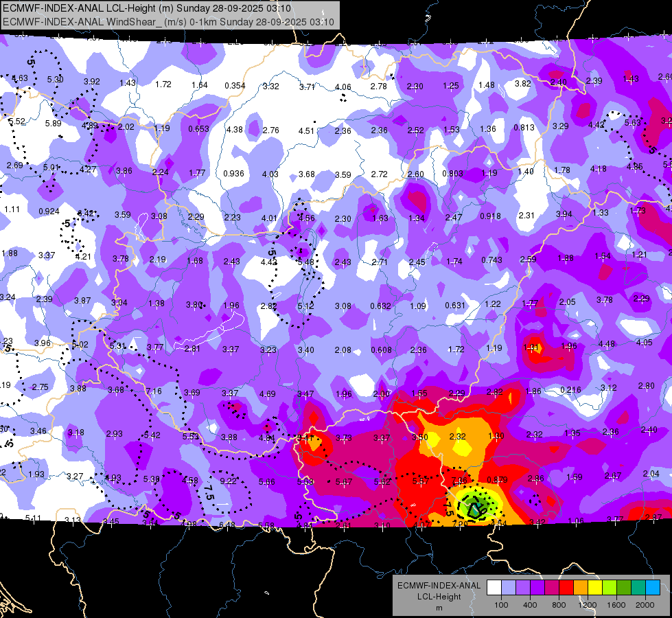Click the wind shear value 4.56
Viewport: 672px width, 618px height.
(306, 218)
